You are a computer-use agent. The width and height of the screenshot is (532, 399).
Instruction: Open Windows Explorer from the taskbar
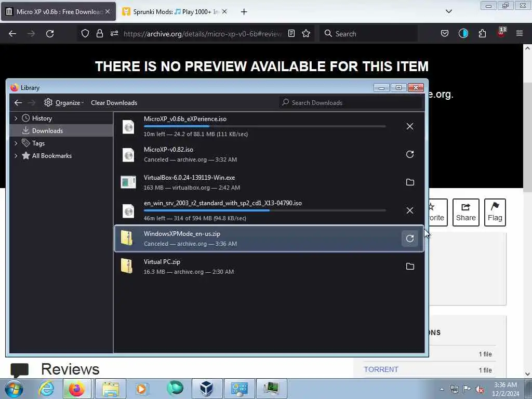111,389
